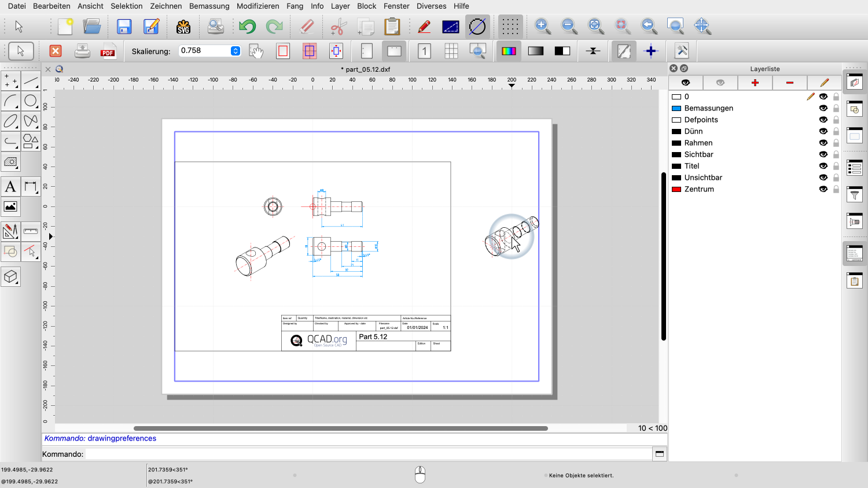Click the SVG export icon

(183, 27)
